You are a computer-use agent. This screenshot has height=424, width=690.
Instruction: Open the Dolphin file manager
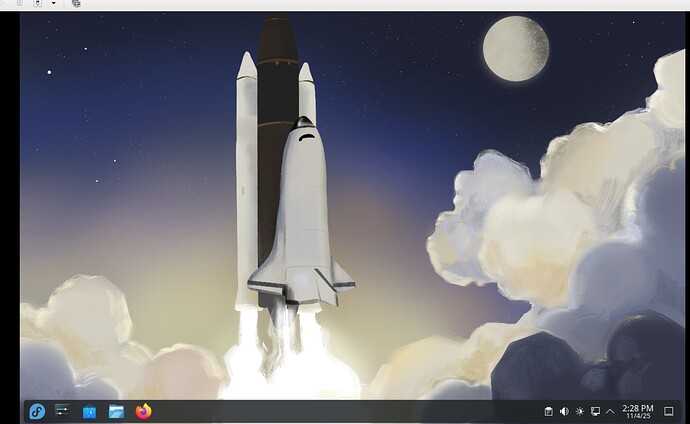pos(116,412)
